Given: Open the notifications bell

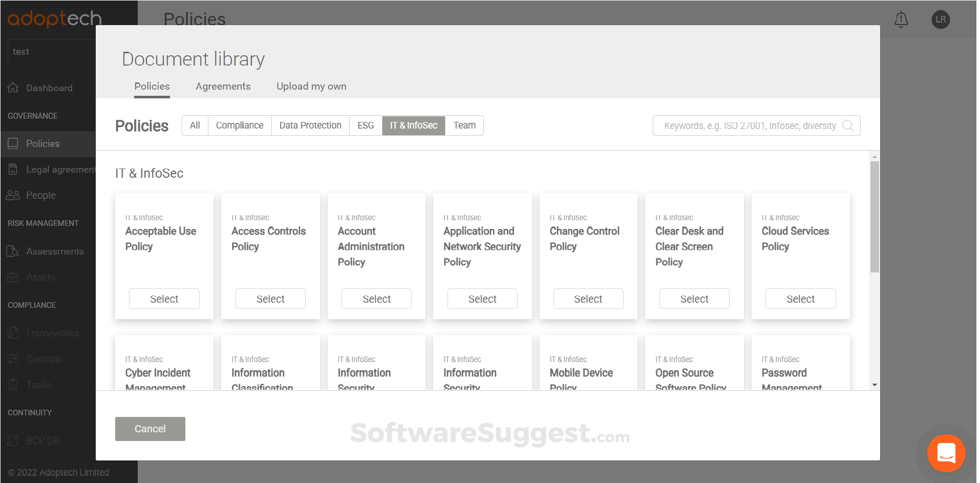Looking at the screenshot, I should 901,19.
